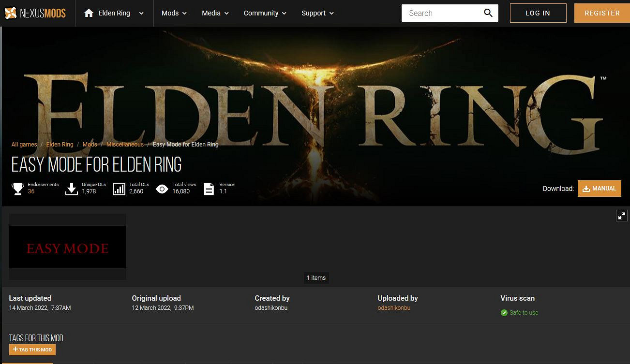Expand the Elden Ring game dropdown
Image resolution: width=630 pixels, height=364 pixels.
click(x=141, y=14)
